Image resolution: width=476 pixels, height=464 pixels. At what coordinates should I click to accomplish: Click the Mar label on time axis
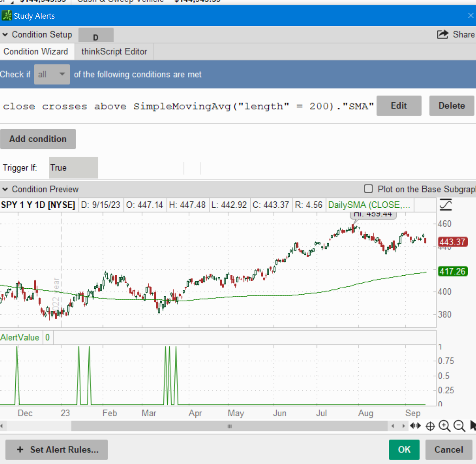149,413
